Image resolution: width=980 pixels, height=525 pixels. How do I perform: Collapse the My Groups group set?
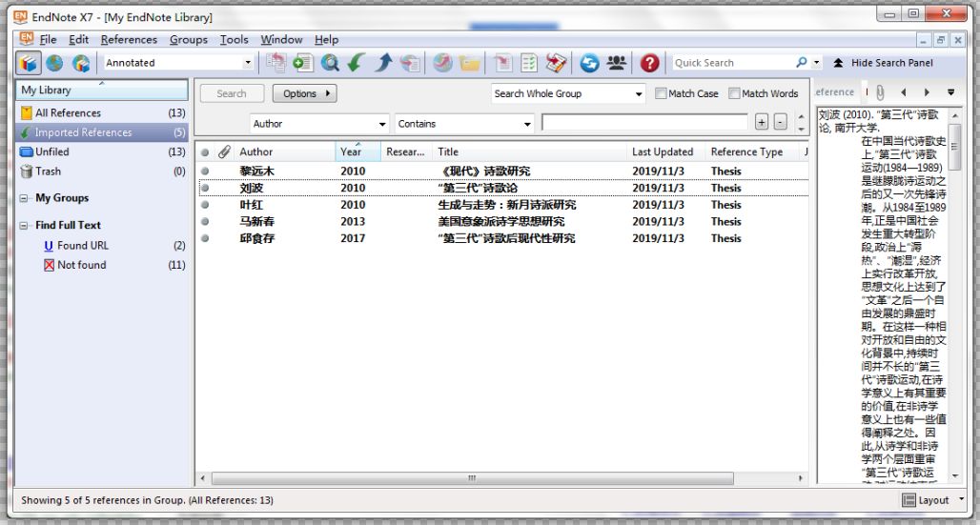[x=24, y=198]
